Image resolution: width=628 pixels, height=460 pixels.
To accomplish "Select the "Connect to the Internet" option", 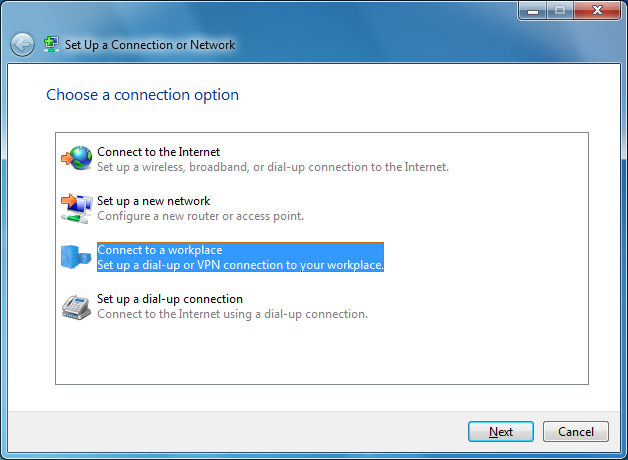I will (x=158, y=152).
